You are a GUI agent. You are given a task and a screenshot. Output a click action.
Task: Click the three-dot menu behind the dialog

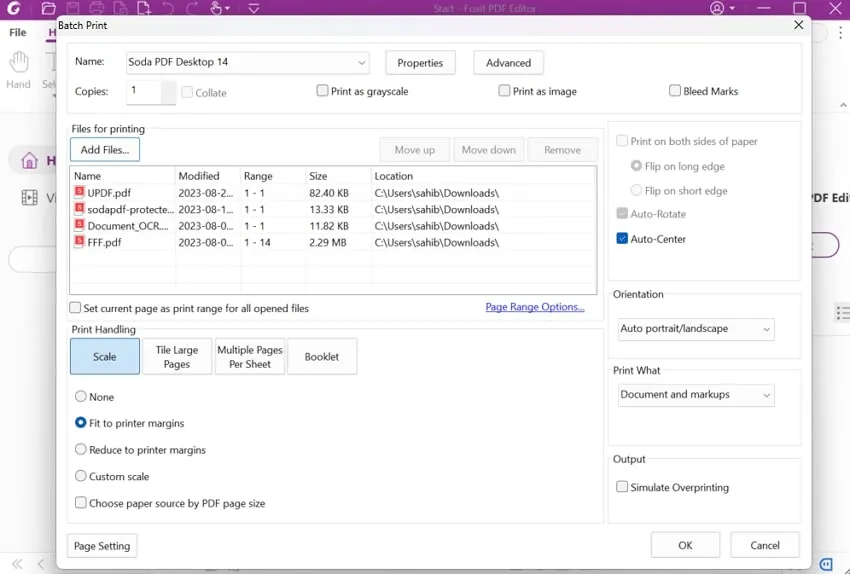(840, 33)
